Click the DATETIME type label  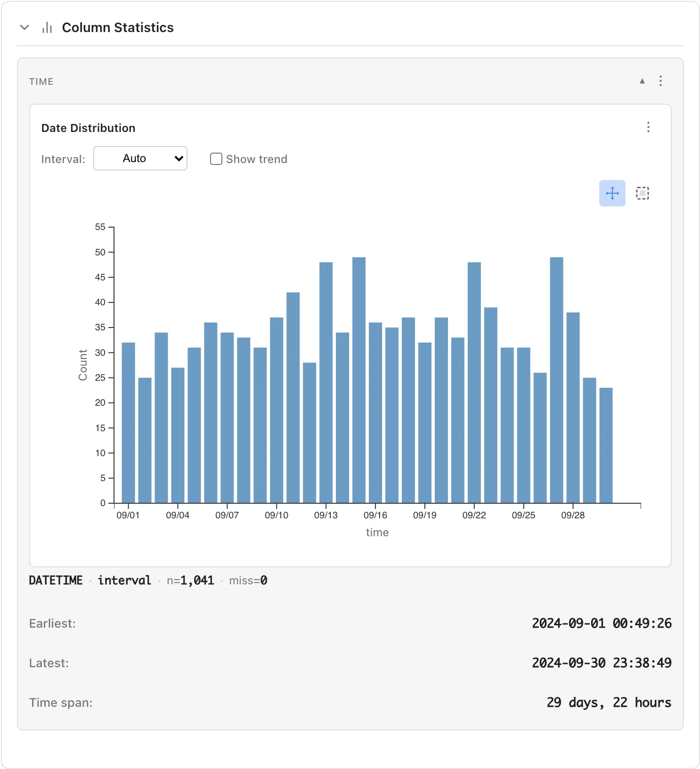point(56,581)
